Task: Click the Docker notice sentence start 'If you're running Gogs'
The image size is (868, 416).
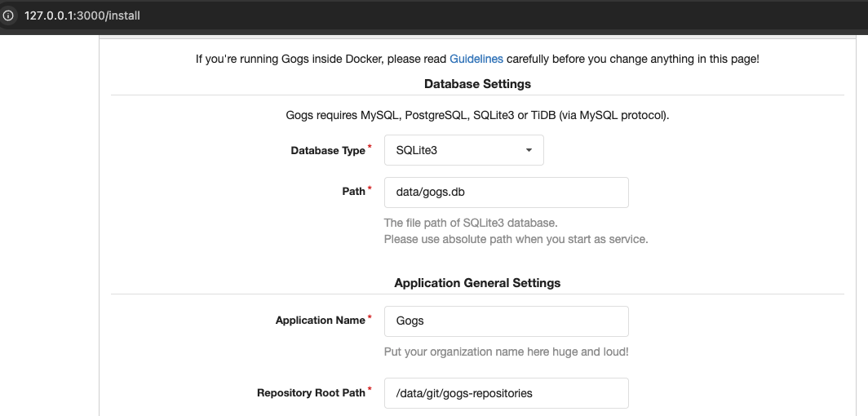Action: pyautogui.click(x=477, y=59)
